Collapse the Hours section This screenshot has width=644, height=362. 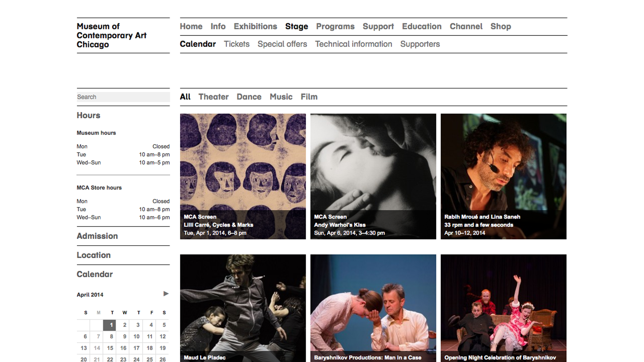[88, 115]
